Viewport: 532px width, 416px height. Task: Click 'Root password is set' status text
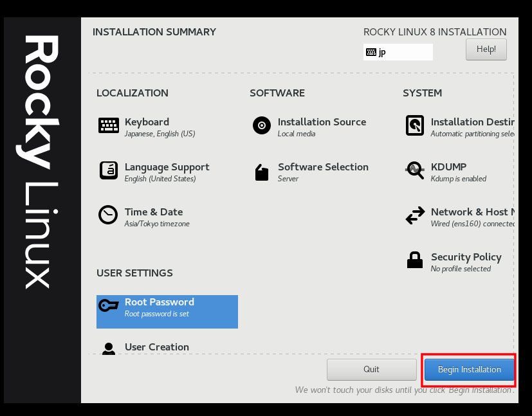pos(157,314)
